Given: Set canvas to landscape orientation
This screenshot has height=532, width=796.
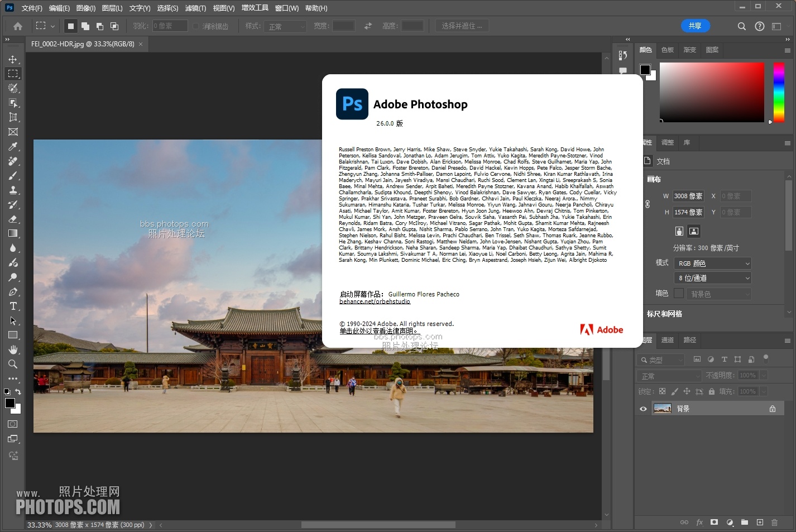Looking at the screenshot, I should [x=694, y=231].
